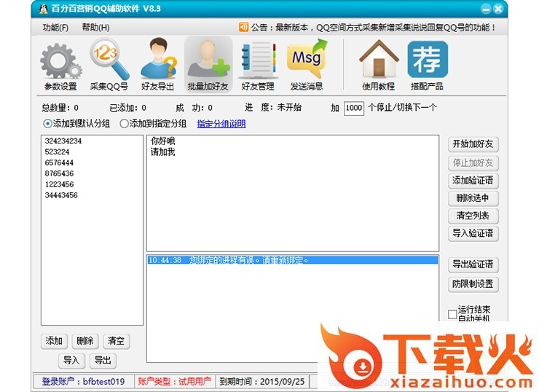Click the 清空 button below QQ list
The height and width of the screenshot is (392, 539).
pyautogui.click(x=117, y=341)
